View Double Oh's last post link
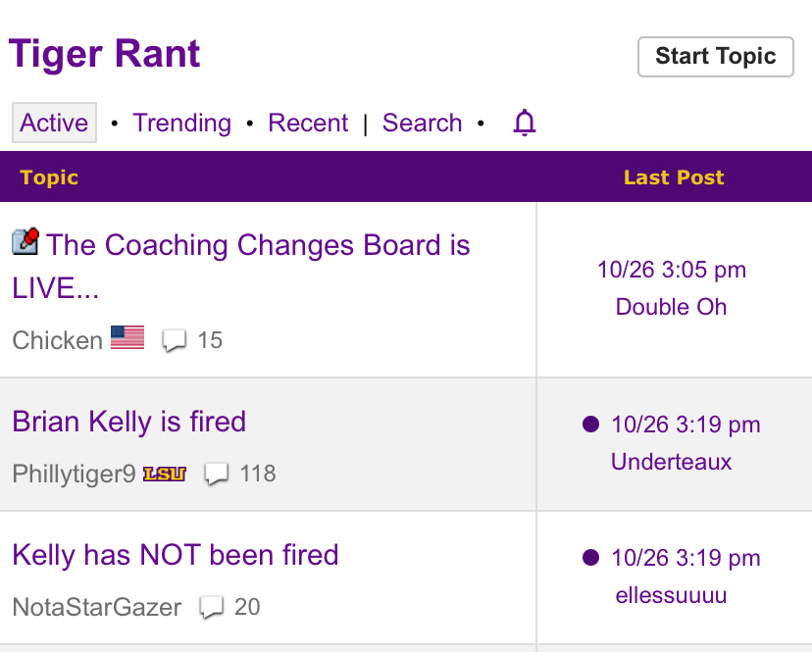The image size is (812, 652). (671, 307)
